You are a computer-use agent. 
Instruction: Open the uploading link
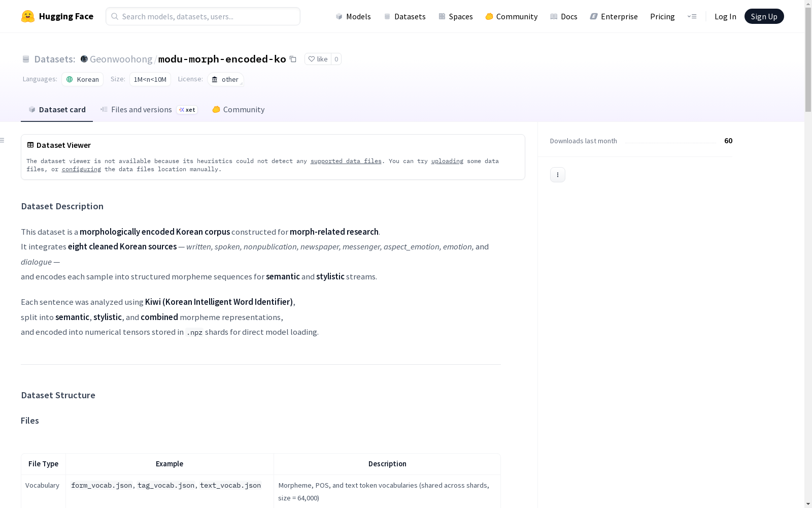point(447,161)
